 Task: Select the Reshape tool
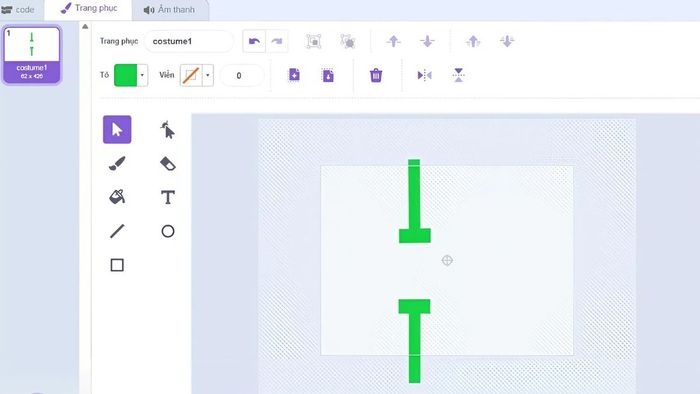coord(167,130)
